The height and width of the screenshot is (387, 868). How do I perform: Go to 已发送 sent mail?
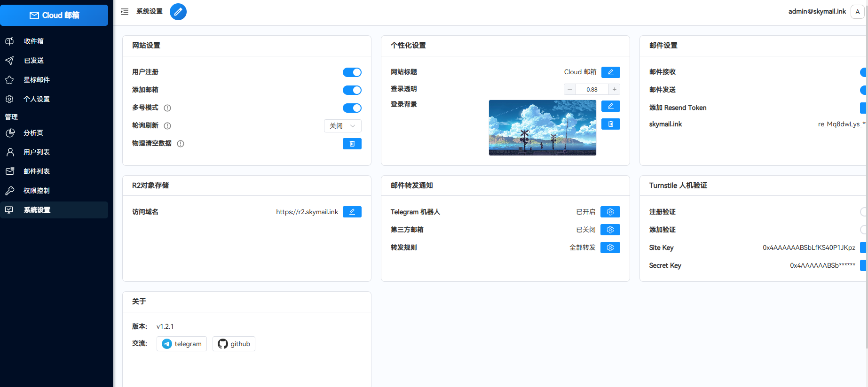pyautogui.click(x=54, y=61)
